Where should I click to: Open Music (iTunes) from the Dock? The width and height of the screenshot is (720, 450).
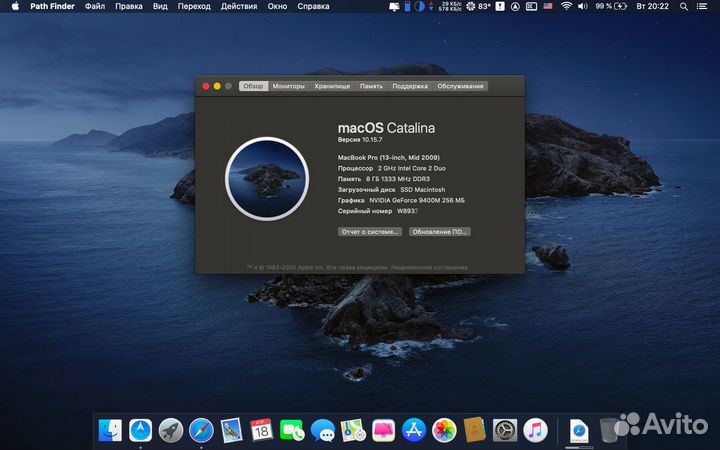pyautogui.click(x=535, y=430)
